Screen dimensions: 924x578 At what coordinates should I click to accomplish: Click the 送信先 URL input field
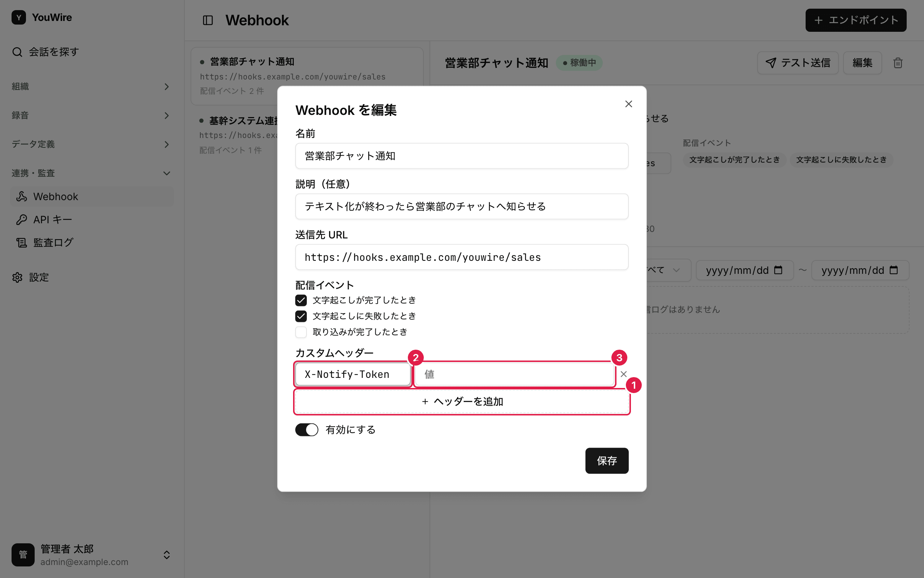[462, 257]
